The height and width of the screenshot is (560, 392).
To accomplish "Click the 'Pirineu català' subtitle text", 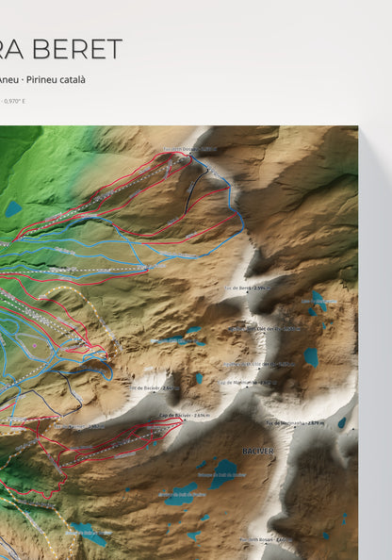I will click(x=56, y=79).
